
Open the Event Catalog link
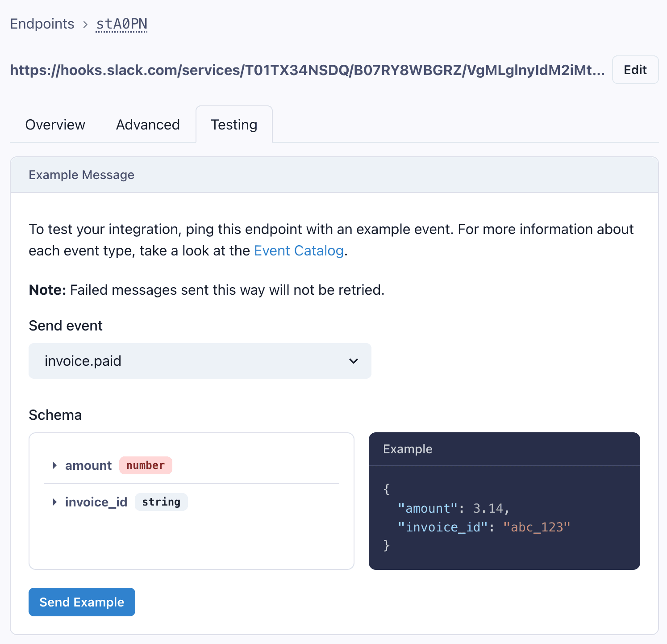299,251
